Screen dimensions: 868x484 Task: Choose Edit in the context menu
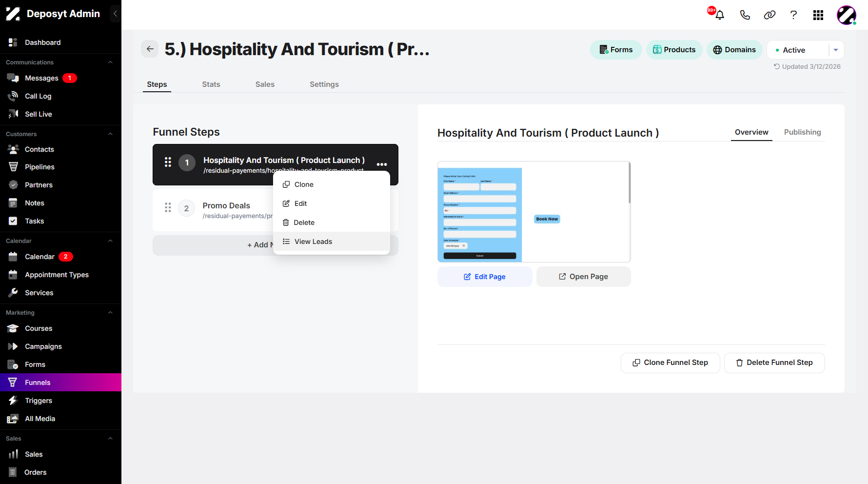[332, 203]
